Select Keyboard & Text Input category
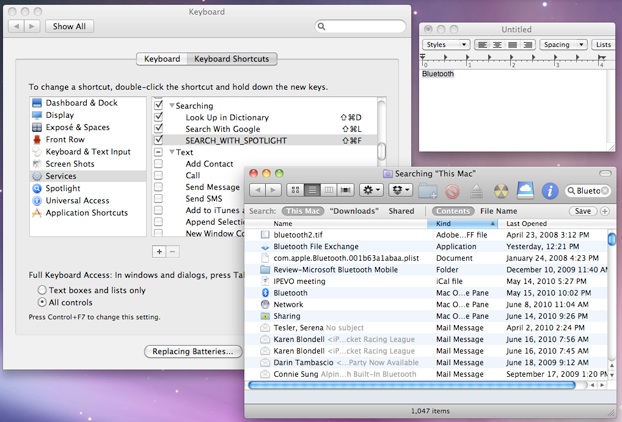This screenshot has width=622, height=422. (88, 152)
